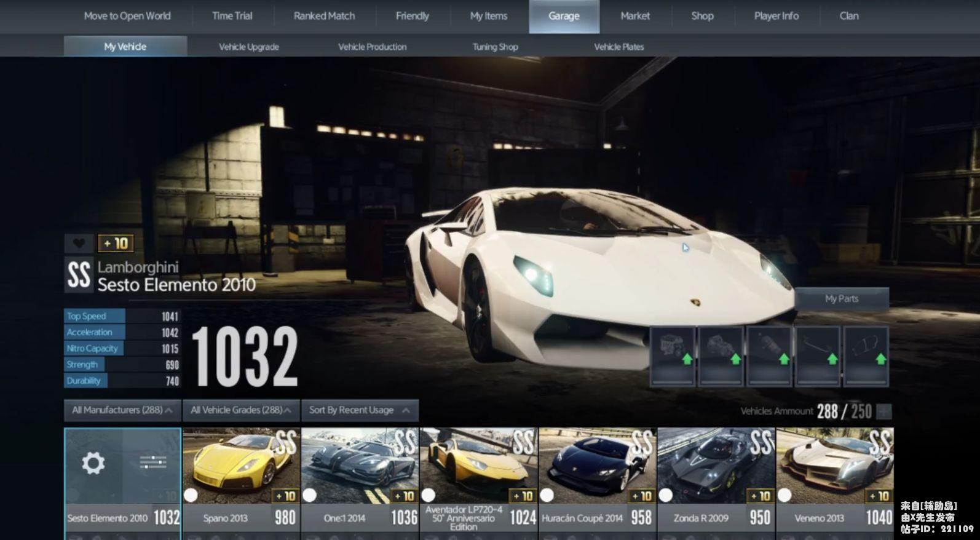Select the One:1 2014 car thumbnail

click(360, 466)
